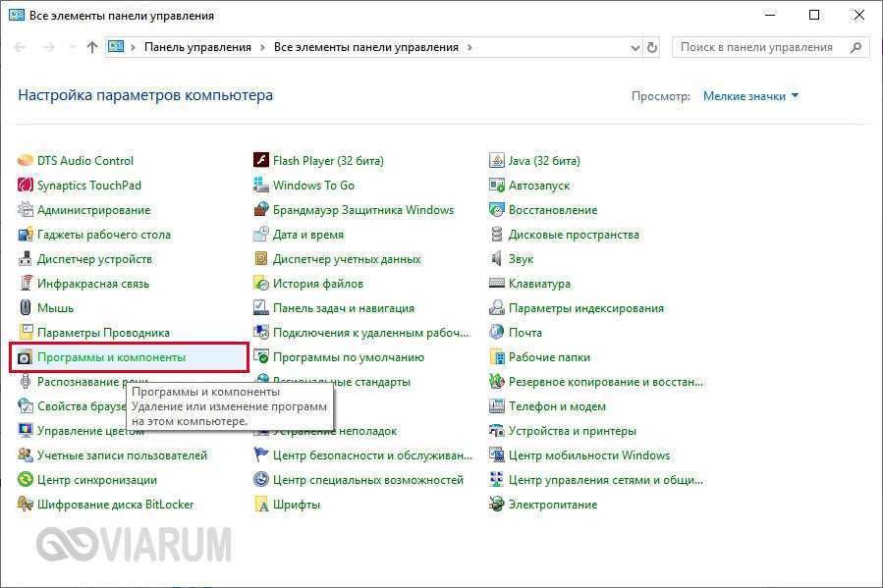Click the Параметры Проводника icon
This screenshot has height=588, width=883.
(x=26, y=333)
